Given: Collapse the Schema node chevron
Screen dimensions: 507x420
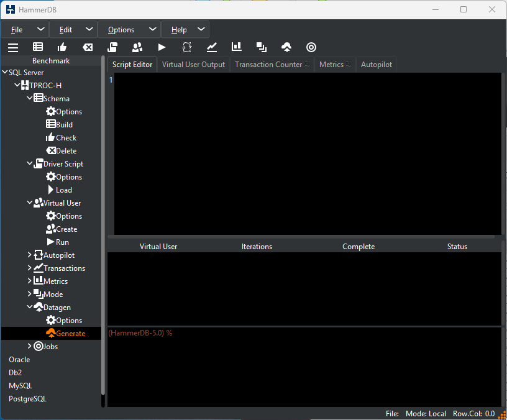Looking at the screenshot, I should point(29,98).
